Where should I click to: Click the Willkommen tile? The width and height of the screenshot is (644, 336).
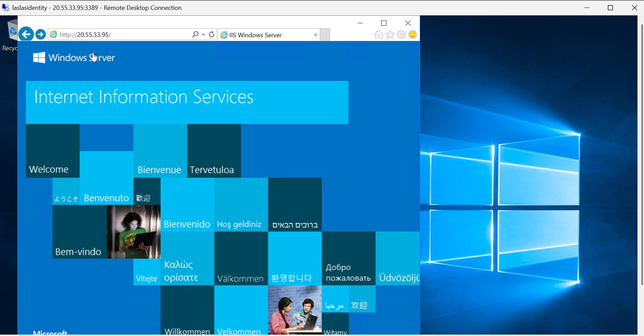point(187,310)
